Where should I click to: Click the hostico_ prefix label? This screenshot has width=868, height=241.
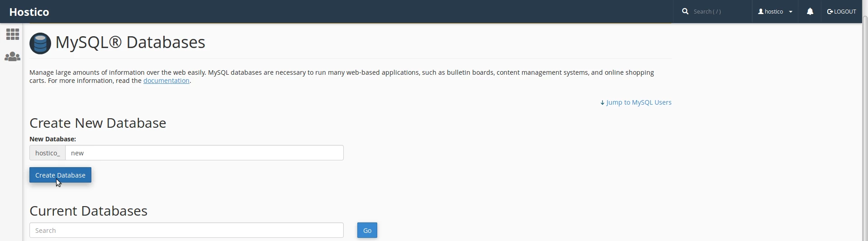tap(47, 153)
